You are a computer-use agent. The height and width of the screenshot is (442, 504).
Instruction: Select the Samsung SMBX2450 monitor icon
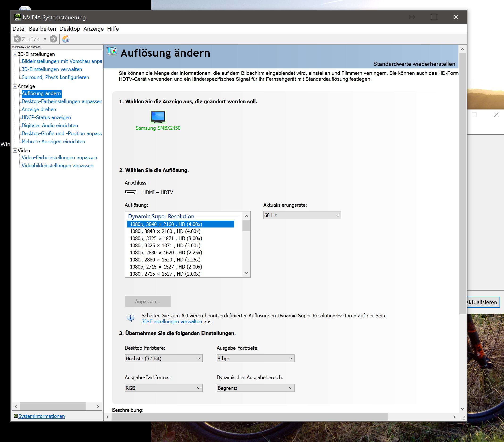click(x=158, y=117)
